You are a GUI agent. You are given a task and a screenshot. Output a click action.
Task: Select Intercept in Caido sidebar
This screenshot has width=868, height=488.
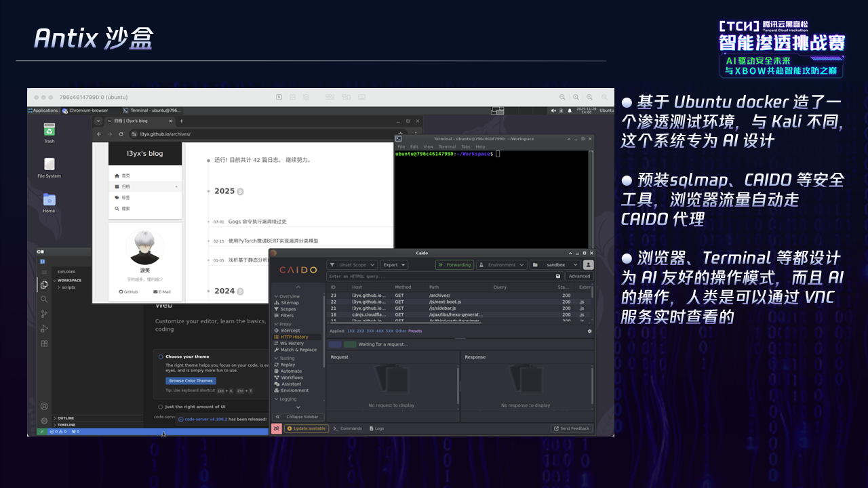pos(290,331)
